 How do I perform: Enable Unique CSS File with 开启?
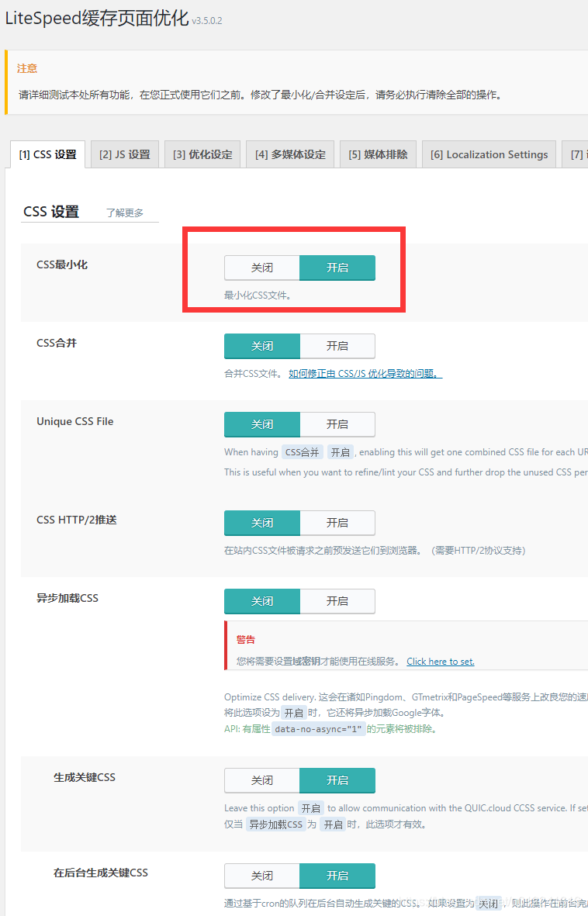pyautogui.click(x=337, y=424)
